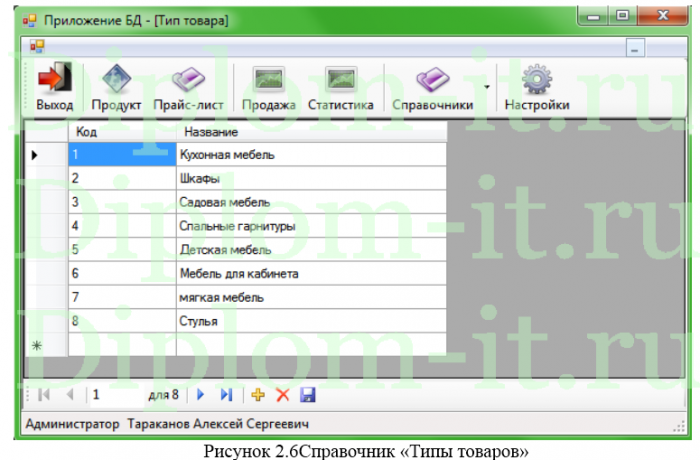
Task: Select the Детская мебель cell
Action: (312, 250)
